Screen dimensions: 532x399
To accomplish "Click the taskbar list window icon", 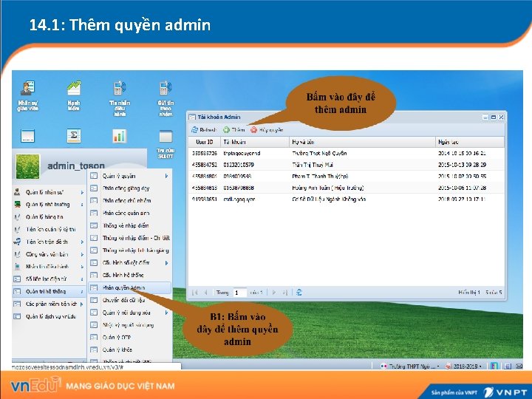I will pyautogui.click(x=508, y=366).
